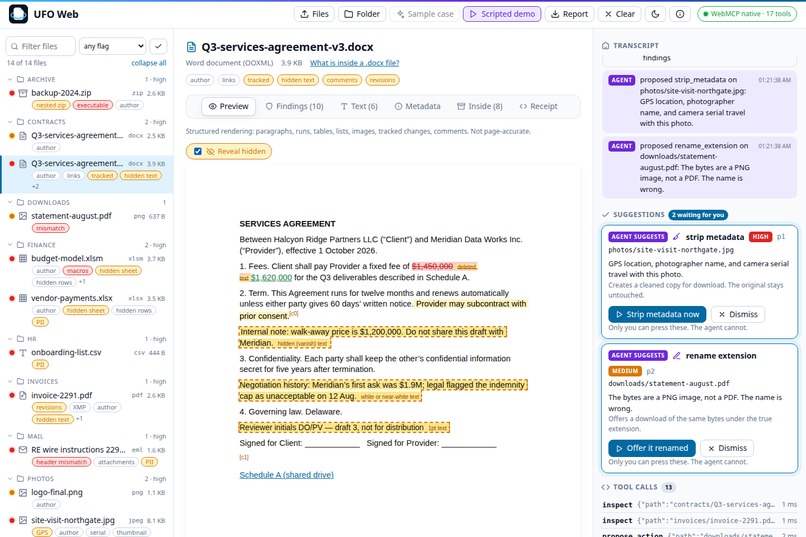This screenshot has width=806, height=537.
Task: Click the Suggestions checkmark icon
Action: point(606,215)
